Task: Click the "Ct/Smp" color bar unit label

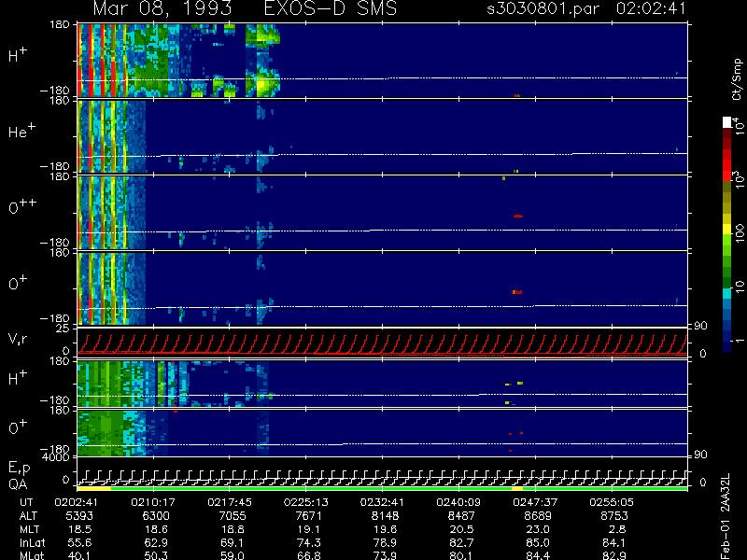Action: 737,79
